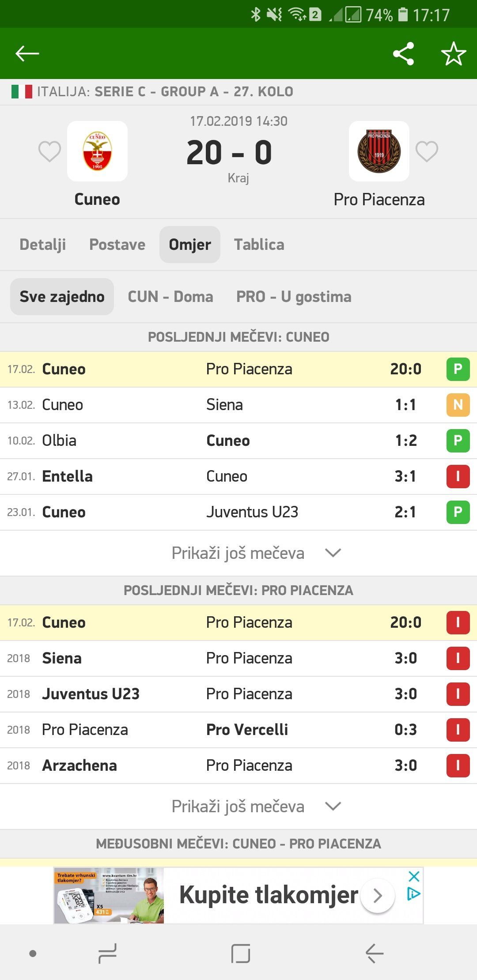
Task: Open the arrow button on the tlakomjer ad
Action: point(378,896)
